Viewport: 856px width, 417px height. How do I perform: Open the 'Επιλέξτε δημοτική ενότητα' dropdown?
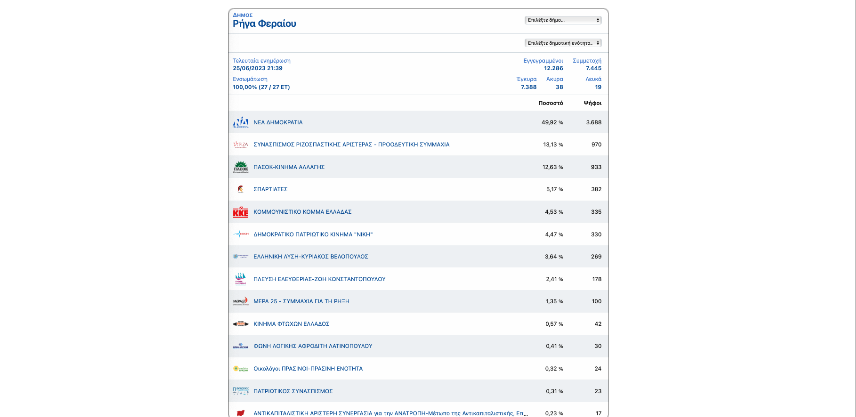tap(563, 43)
